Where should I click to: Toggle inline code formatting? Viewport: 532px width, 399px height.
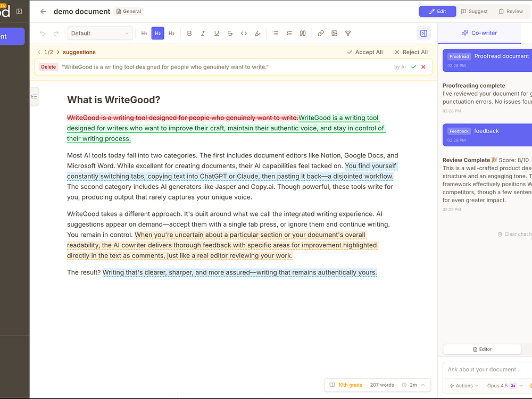[x=244, y=33]
